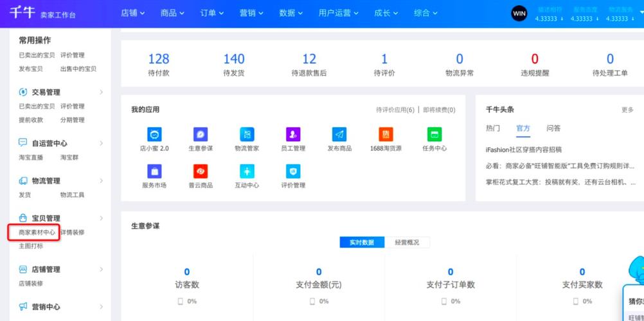Open iFashion社区穿搭内容招稿 headline
Image resolution: width=644 pixels, height=321 pixels.
[x=524, y=150]
